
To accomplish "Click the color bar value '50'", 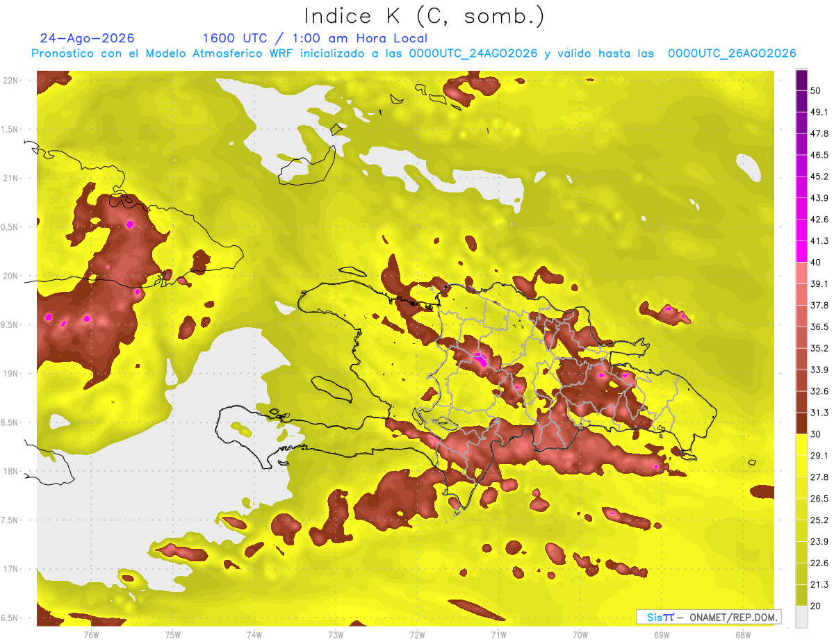I will (x=817, y=91).
